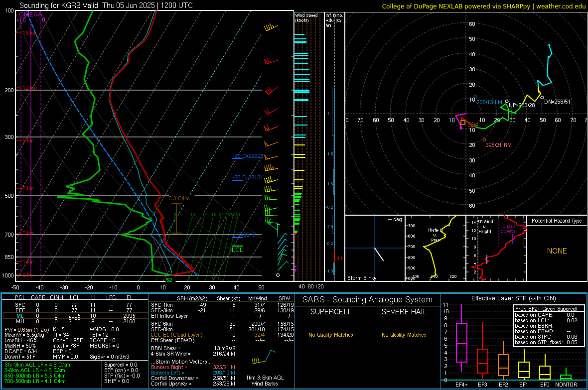Click the Bunkers Left = 208/13 kt line
This screenshot has width=588, height=390.
[193, 373]
